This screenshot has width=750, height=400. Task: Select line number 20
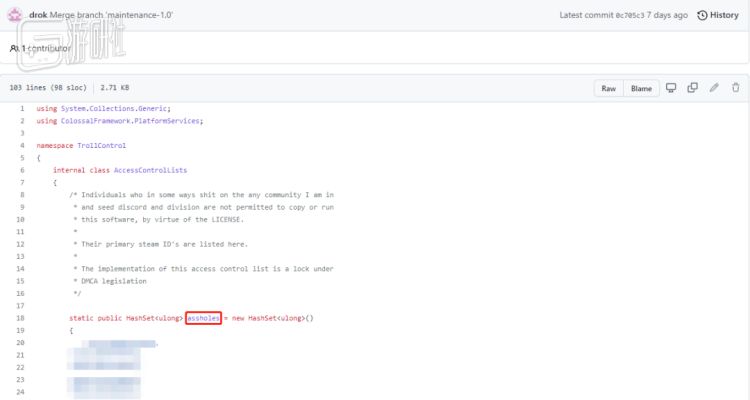click(20, 343)
